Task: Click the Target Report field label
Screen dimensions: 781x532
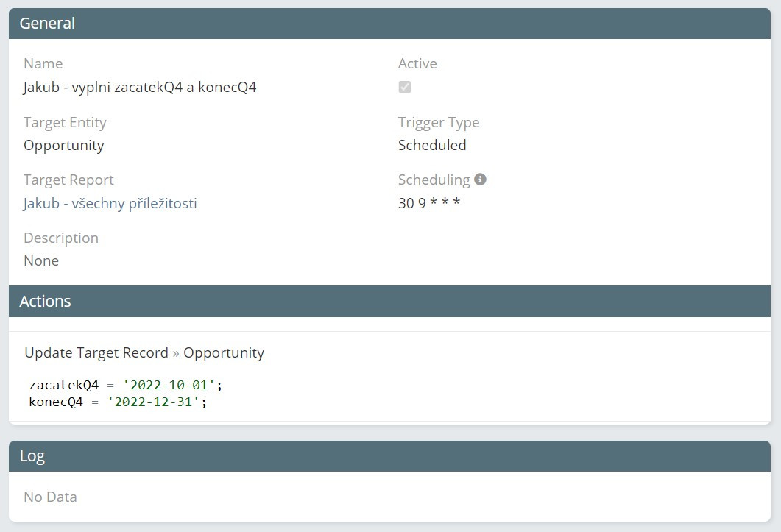Action: 68,180
